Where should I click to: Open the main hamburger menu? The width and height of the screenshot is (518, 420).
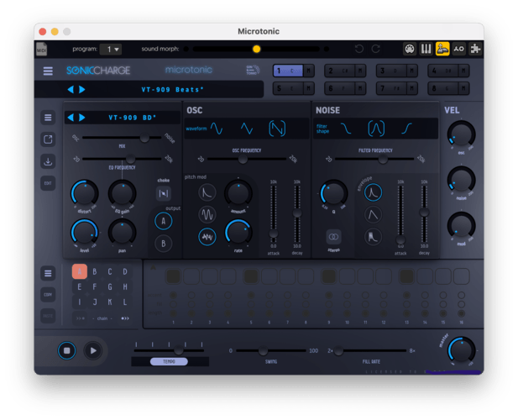[x=48, y=71]
